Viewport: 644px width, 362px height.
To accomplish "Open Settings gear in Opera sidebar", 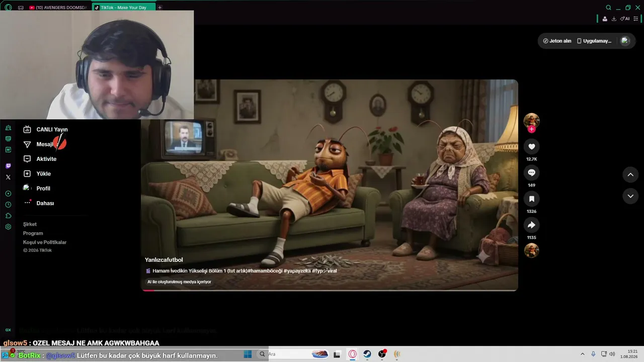I will tap(8, 227).
